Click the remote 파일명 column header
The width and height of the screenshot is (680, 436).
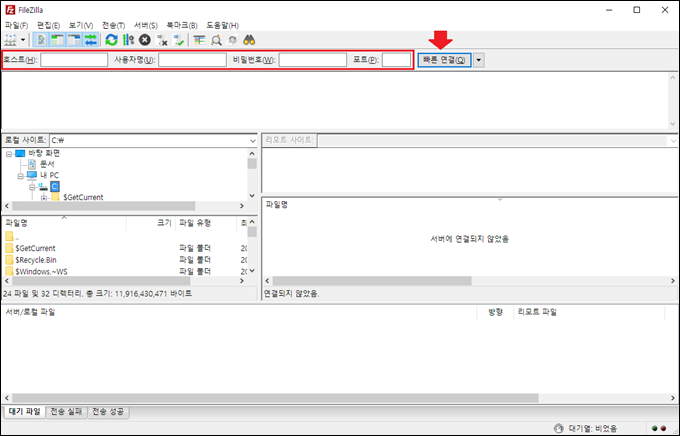[x=277, y=205]
